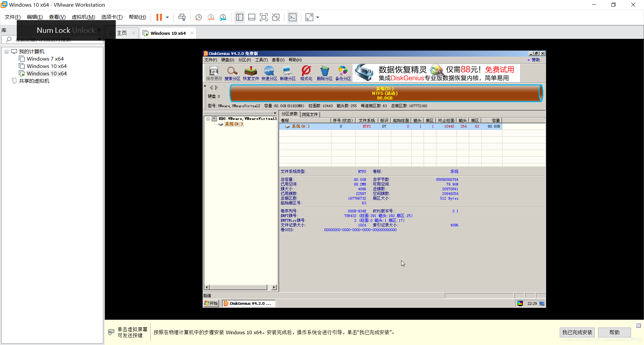Take a snapshot of the VM

click(x=199, y=17)
